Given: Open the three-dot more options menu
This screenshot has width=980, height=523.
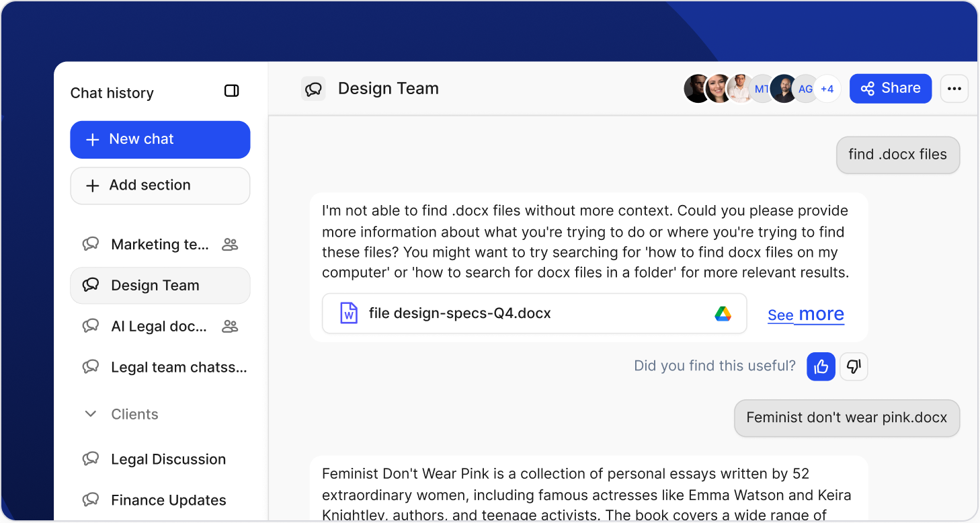Looking at the screenshot, I should (954, 88).
